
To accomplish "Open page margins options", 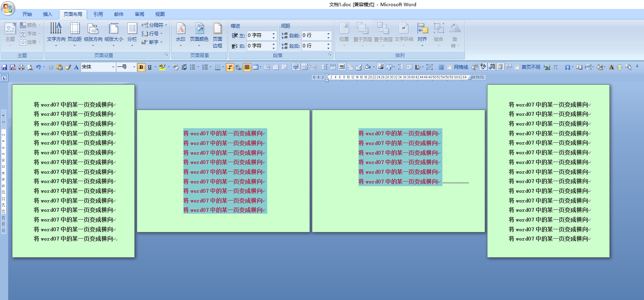I will point(75,35).
